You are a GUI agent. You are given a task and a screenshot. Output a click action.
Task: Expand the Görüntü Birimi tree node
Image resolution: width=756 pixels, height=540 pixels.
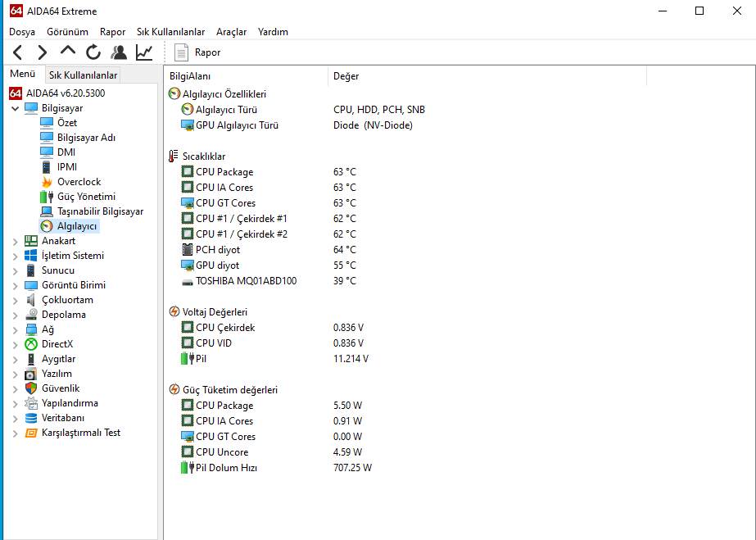point(15,285)
